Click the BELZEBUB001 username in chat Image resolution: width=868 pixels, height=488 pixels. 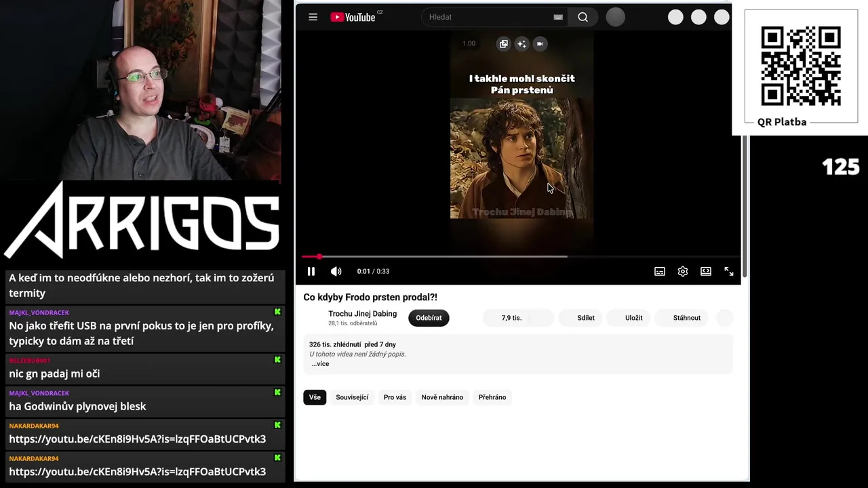(x=29, y=361)
